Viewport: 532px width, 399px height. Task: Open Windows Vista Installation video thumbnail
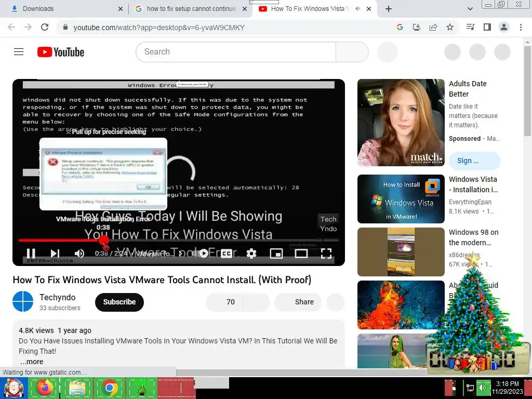coord(401,199)
